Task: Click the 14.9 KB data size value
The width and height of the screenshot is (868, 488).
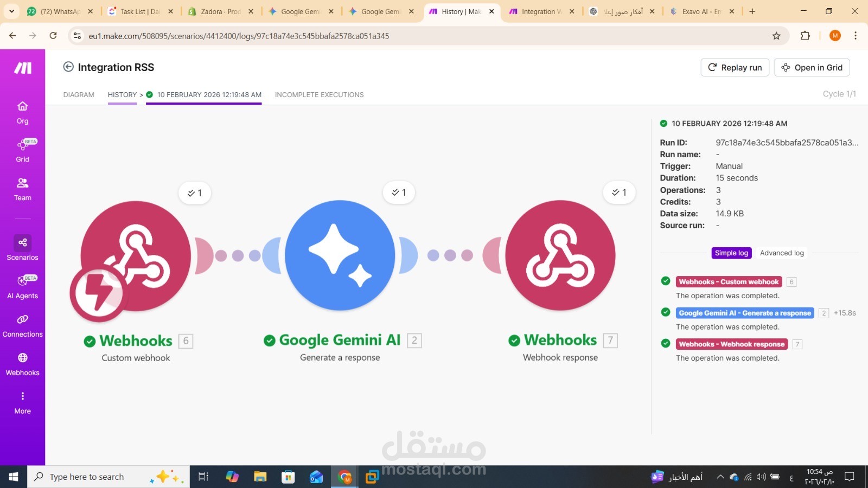Action: tap(730, 214)
